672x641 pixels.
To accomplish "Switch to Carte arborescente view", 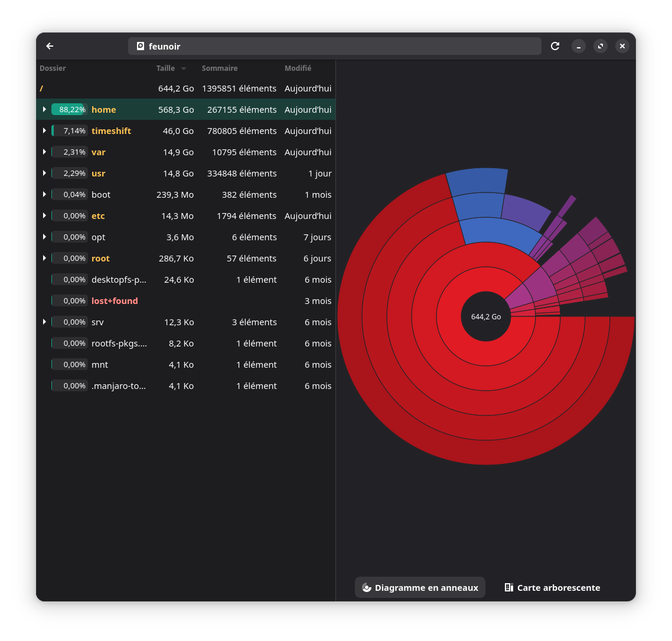I will coord(553,587).
